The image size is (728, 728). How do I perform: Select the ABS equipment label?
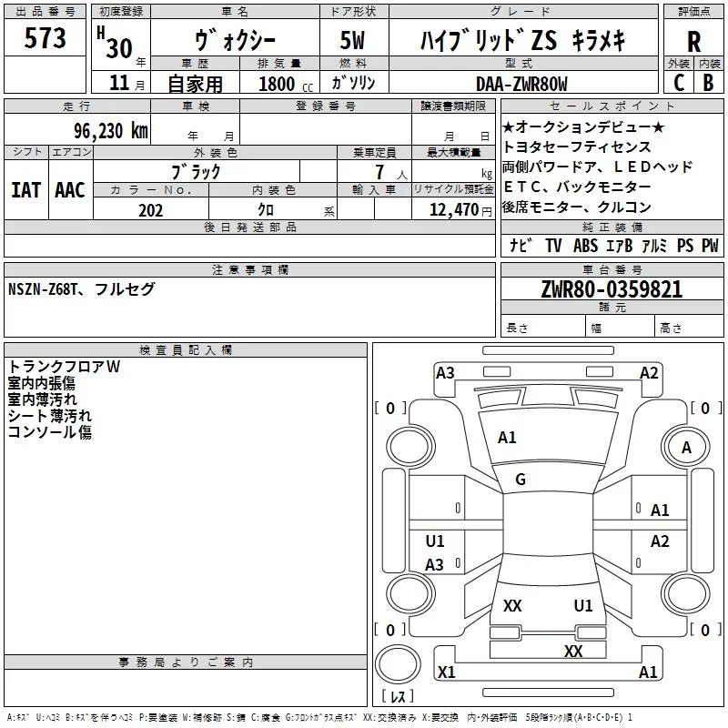point(585,246)
